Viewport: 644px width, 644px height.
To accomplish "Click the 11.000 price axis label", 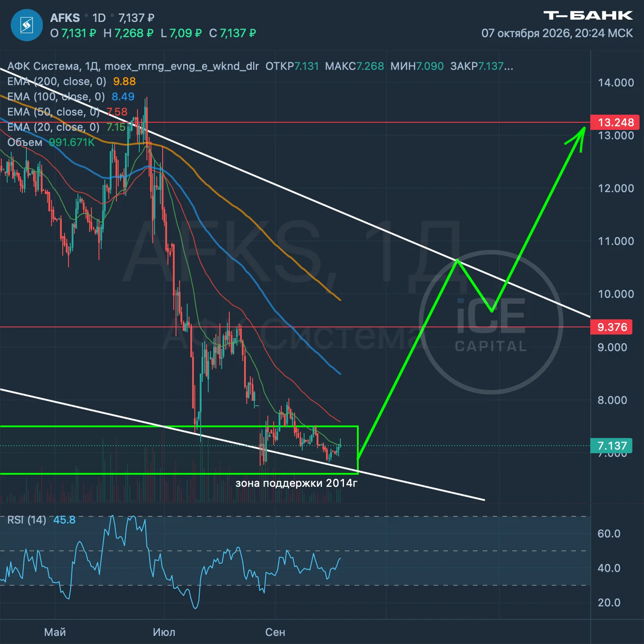I will coord(616,241).
